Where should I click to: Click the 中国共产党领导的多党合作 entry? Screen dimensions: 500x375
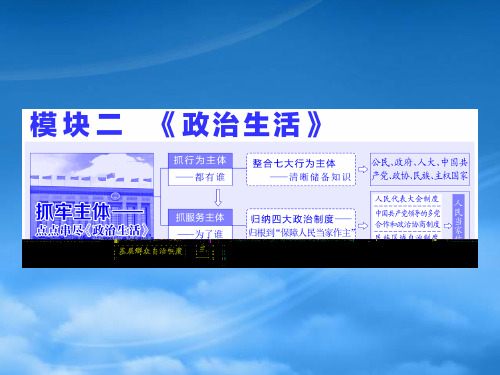click(407, 219)
